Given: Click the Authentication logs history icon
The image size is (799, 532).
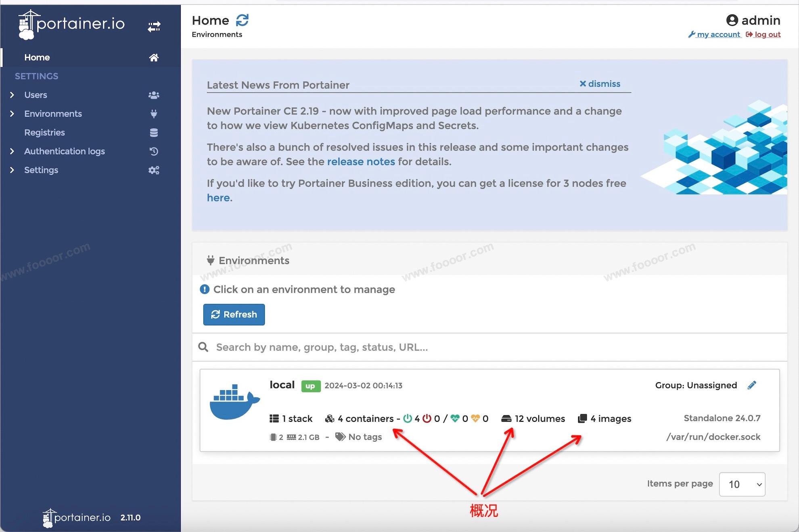Looking at the screenshot, I should 154,151.
